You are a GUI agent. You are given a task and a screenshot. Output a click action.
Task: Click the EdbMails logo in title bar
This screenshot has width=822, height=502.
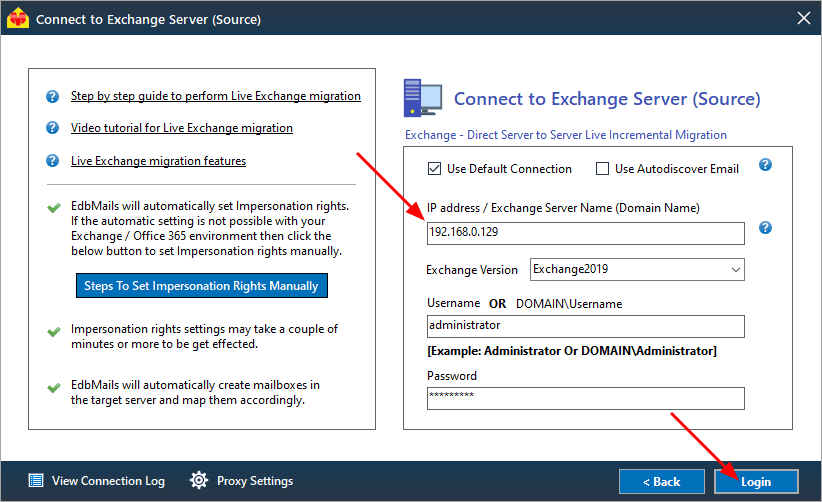[x=18, y=18]
